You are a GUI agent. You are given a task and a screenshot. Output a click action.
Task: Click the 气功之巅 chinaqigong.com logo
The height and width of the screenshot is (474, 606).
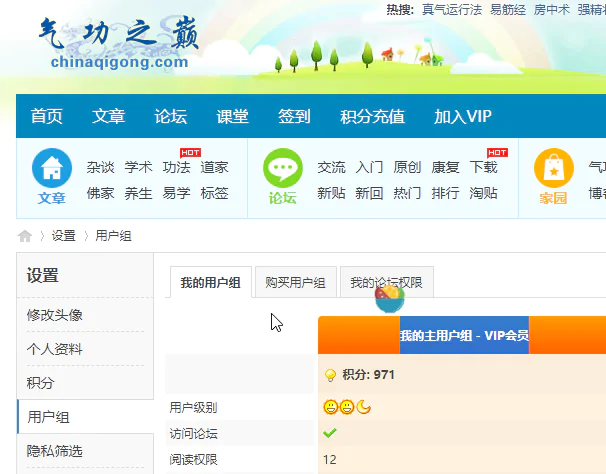119,43
